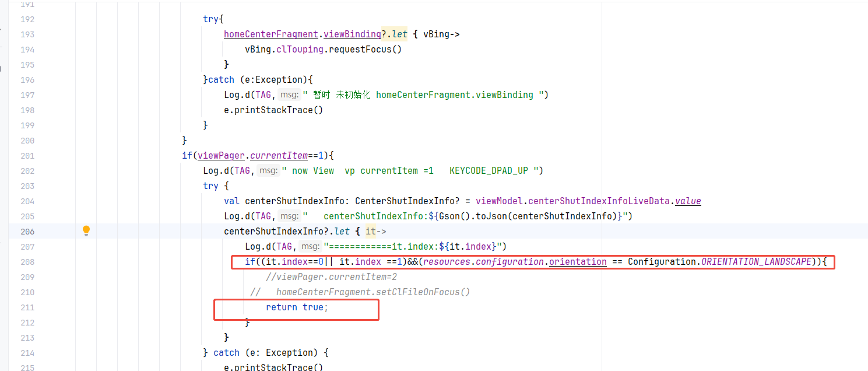Screen dimensions: 868x371
Task: Click centerShutIndexInfoLiveData on line 204
Action: click(x=599, y=201)
